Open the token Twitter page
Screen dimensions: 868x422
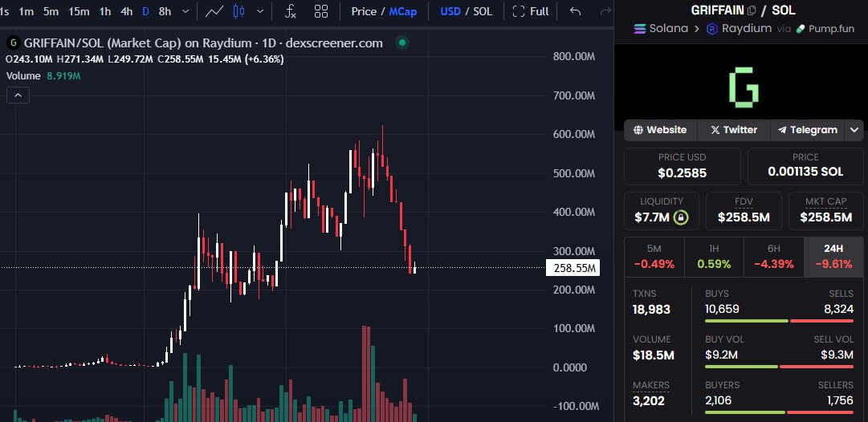tap(733, 130)
